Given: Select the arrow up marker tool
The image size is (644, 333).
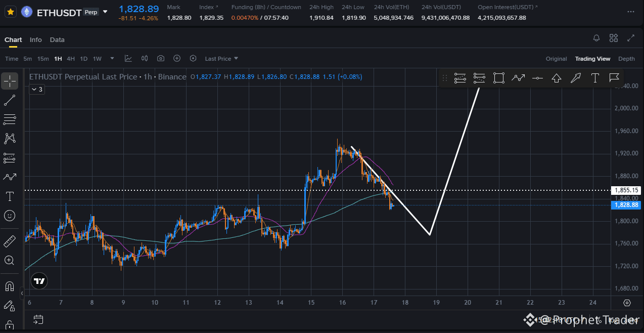Looking at the screenshot, I should [557, 78].
